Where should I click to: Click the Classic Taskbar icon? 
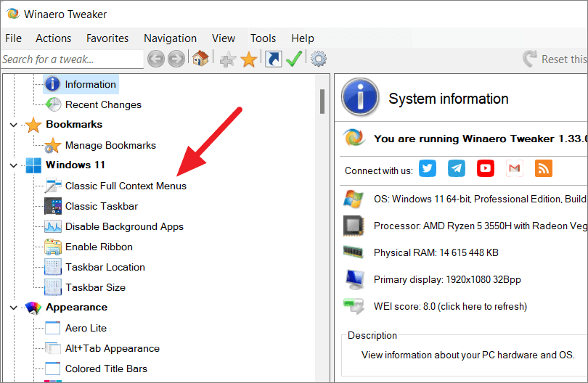53,206
